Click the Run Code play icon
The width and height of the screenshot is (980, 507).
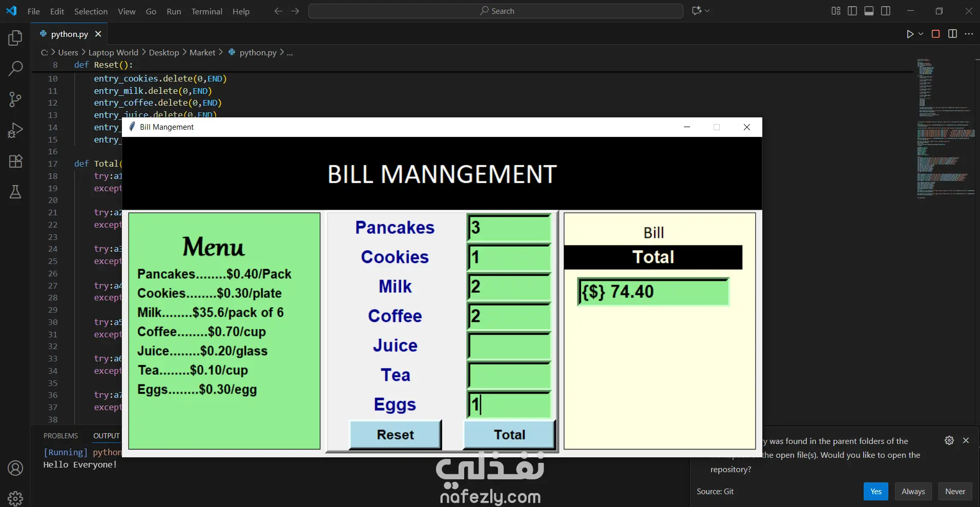pos(910,34)
